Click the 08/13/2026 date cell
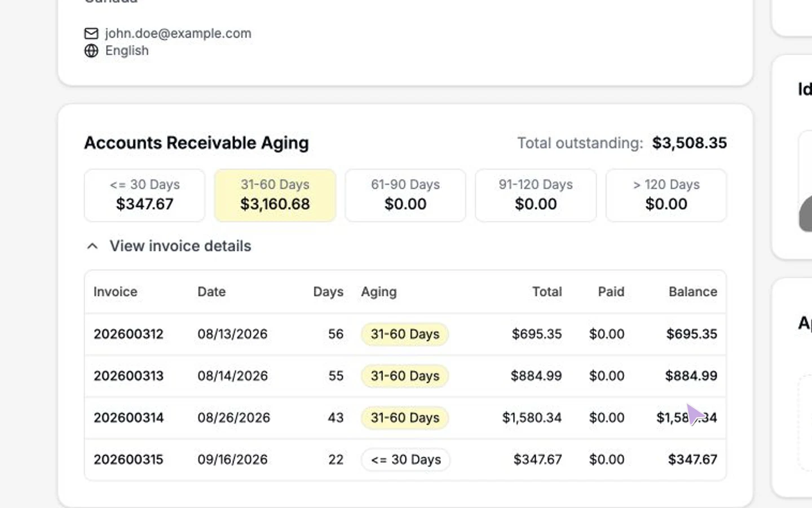 pos(232,334)
